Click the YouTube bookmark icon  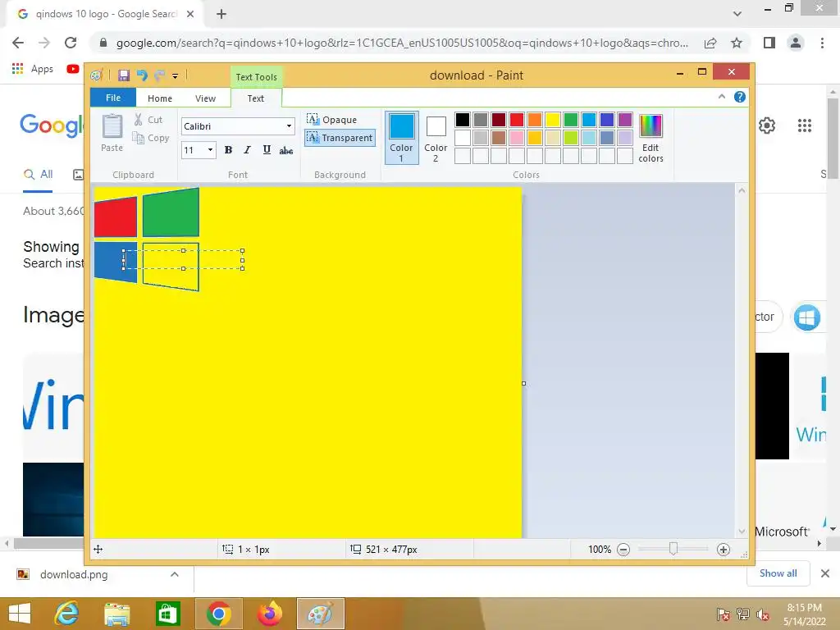73,69
